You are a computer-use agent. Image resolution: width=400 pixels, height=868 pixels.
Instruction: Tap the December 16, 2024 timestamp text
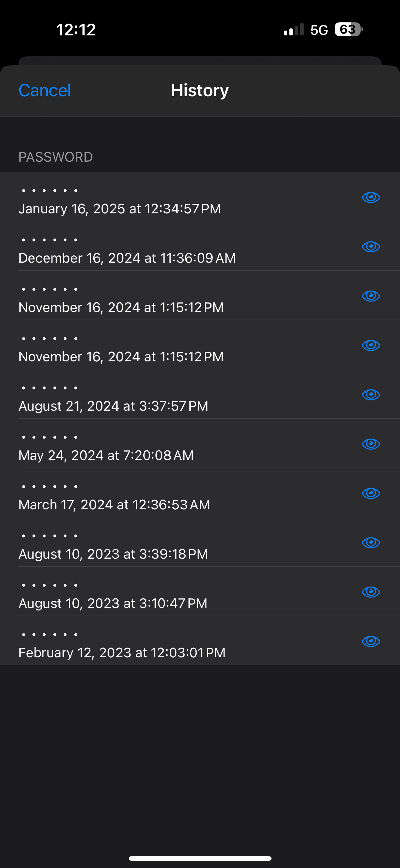point(127,258)
